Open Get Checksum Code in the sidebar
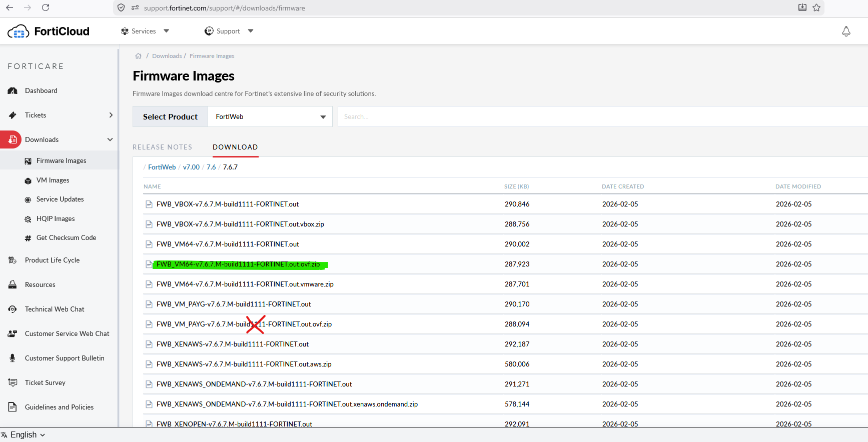This screenshot has height=442, width=868. pos(66,237)
